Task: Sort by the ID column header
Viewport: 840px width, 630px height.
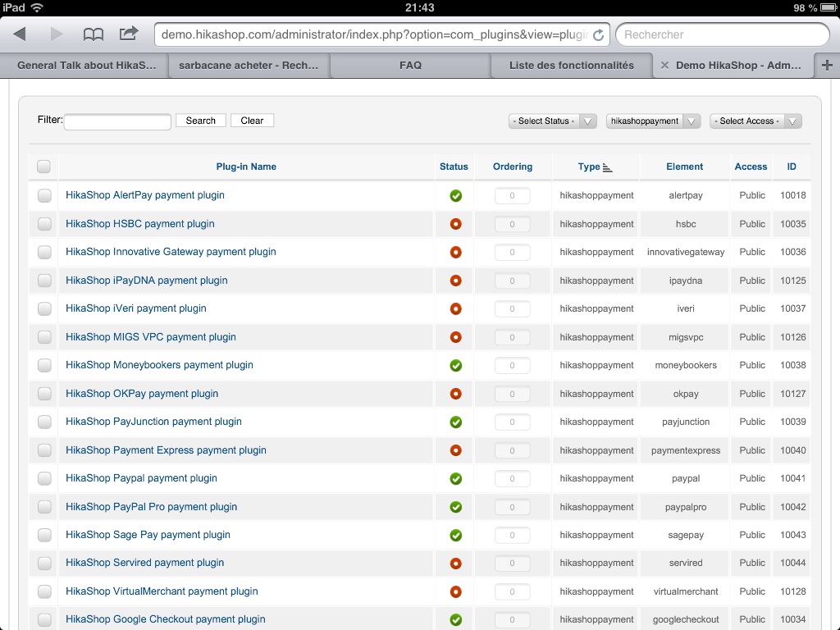Action: (792, 167)
